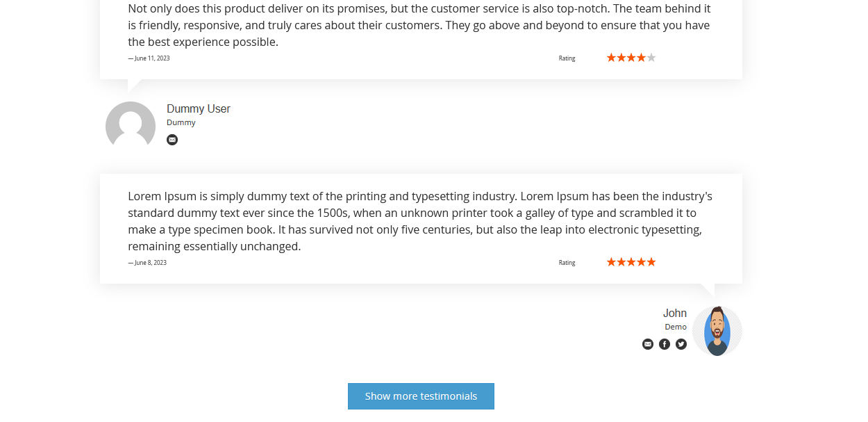This screenshot has height=422, width=868.
Task: Click the customer service testimonial paragraph
Action: pyautogui.click(x=419, y=25)
